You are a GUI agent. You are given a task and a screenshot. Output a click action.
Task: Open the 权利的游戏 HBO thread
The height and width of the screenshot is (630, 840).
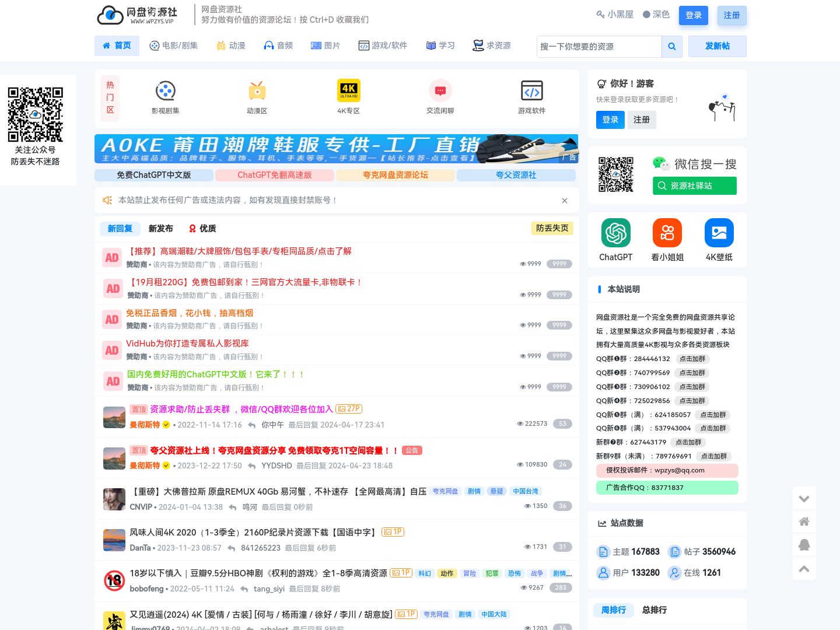(x=258, y=573)
